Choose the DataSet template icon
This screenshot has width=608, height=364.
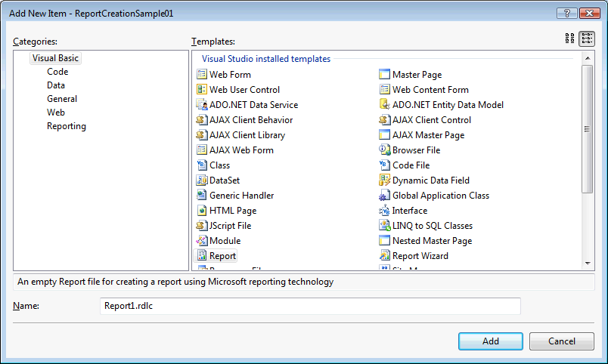202,180
